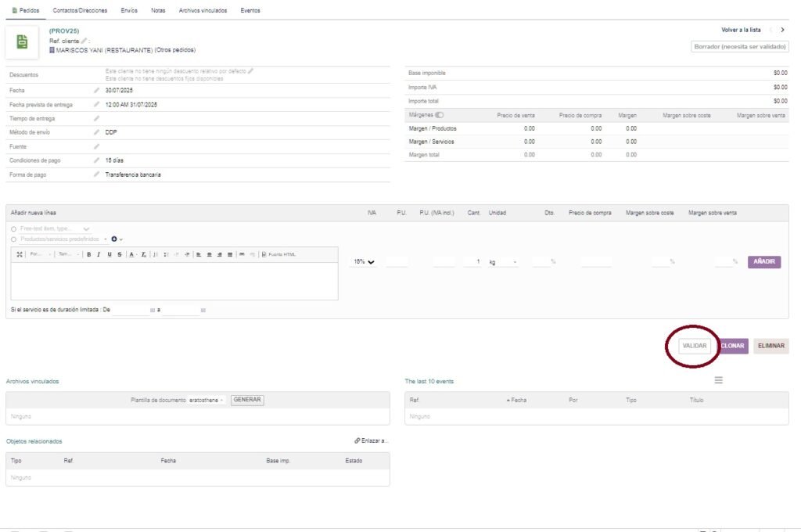Image resolution: width=801 pixels, height=532 pixels.
Task: Click the Bold button in text editor
Action: [x=89, y=254]
